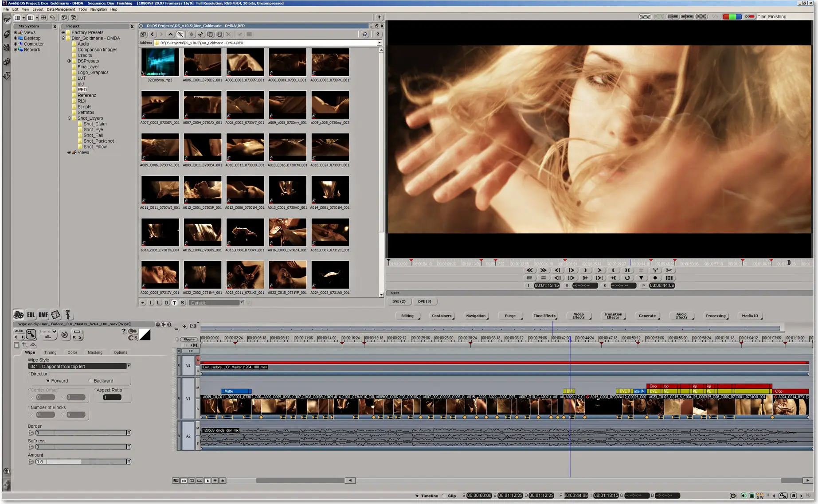Open the EDL import tool
Image resolution: width=818 pixels, height=504 pixels.
click(x=31, y=315)
